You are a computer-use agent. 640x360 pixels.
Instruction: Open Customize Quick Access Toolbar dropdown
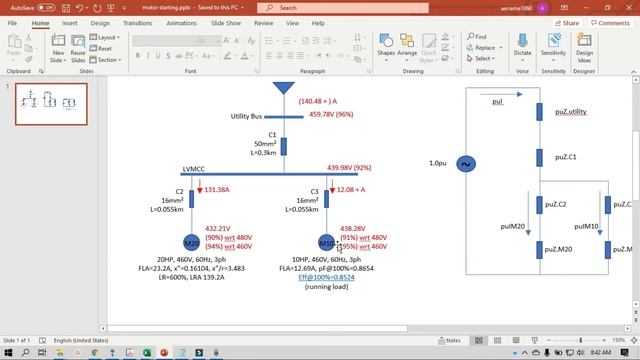124,8
